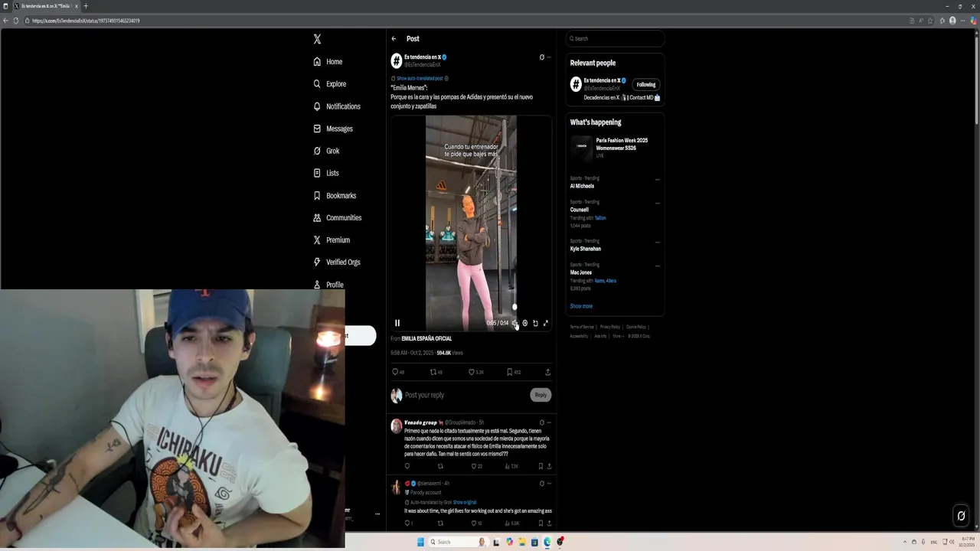Click Show original on @sienaxeml reply
Viewport: 980px width, 551px height.
[465, 502]
